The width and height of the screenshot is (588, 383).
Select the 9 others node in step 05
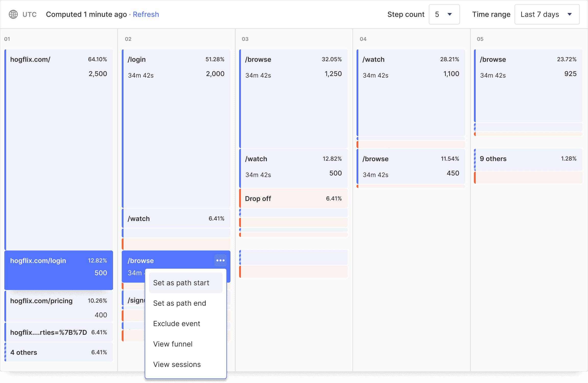528,159
